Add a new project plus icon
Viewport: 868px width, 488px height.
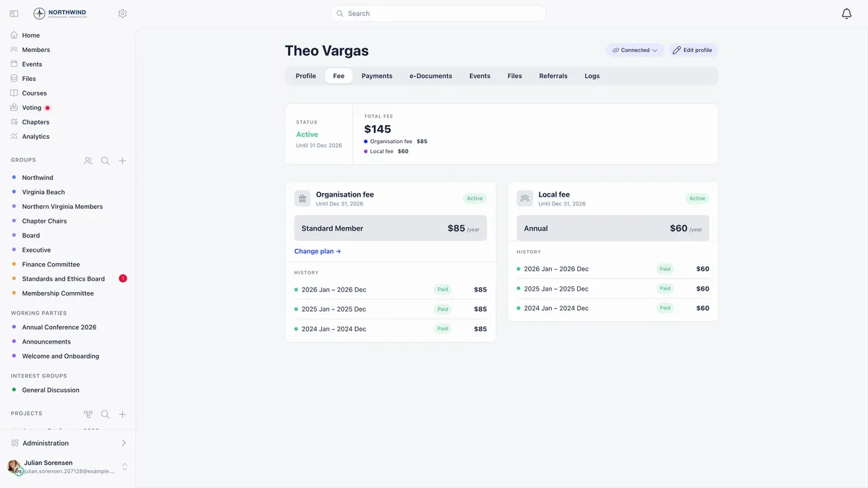click(122, 414)
